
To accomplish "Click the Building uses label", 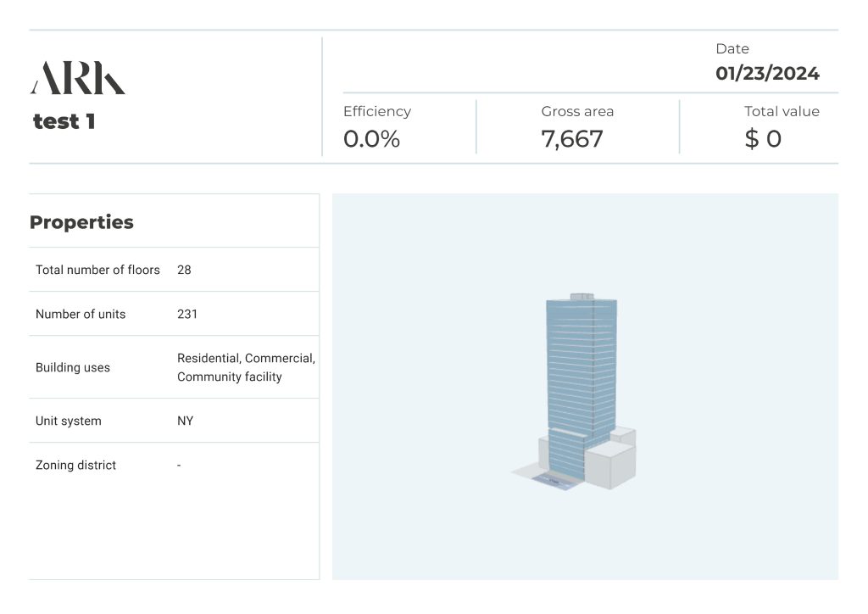I will 73,368.
